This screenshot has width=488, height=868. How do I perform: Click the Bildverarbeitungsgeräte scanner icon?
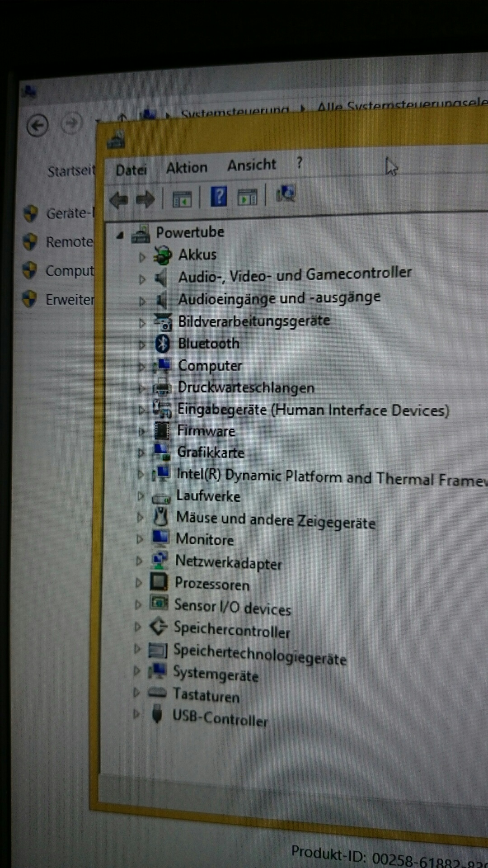(x=163, y=321)
